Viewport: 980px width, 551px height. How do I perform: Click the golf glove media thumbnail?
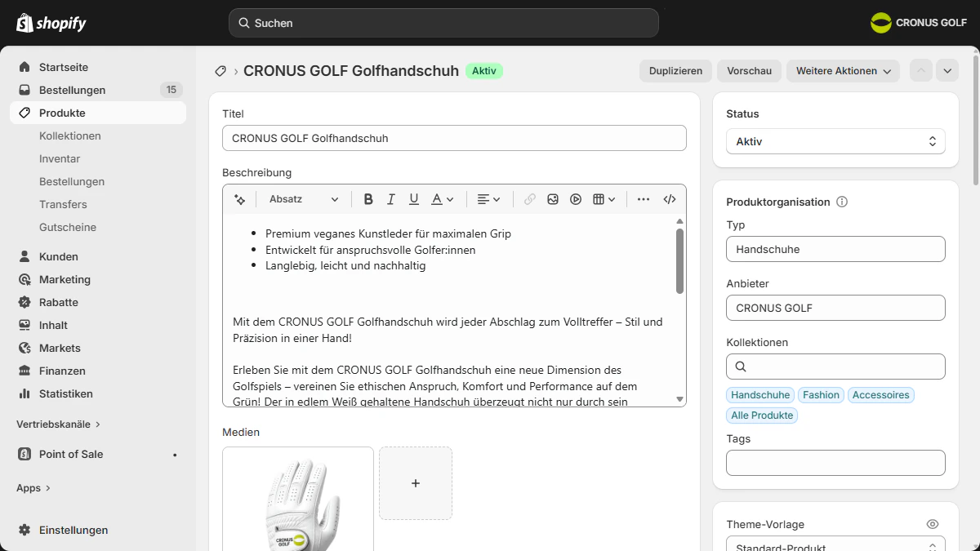pos(298,499)
